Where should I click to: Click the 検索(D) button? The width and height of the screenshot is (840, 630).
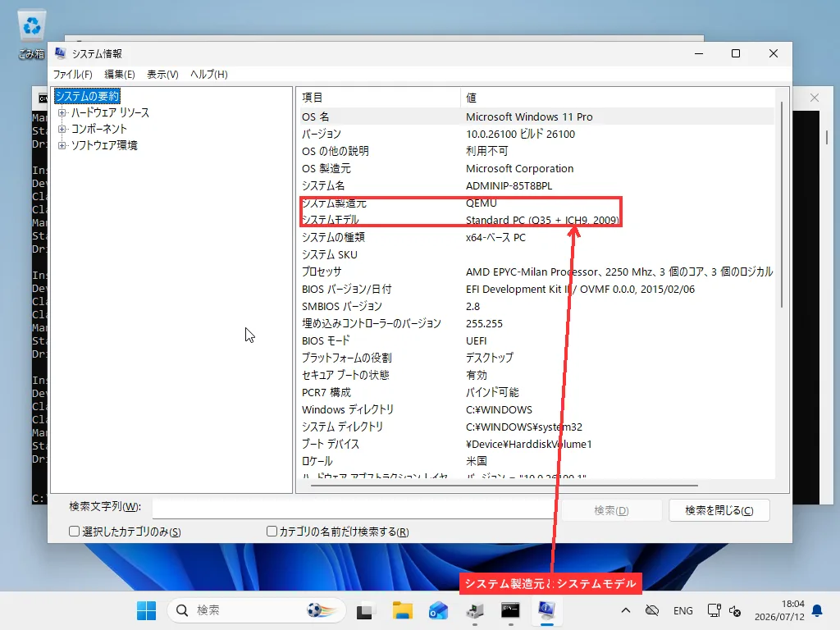click(x=611, y=510)
